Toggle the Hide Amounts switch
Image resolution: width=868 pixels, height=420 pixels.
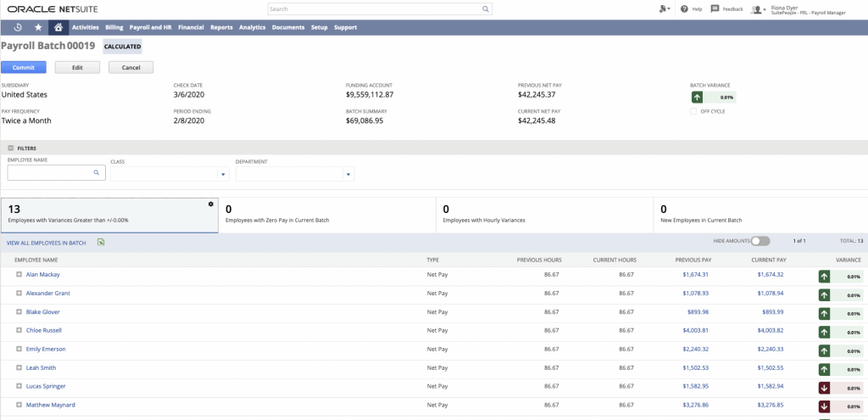point(759,242)
